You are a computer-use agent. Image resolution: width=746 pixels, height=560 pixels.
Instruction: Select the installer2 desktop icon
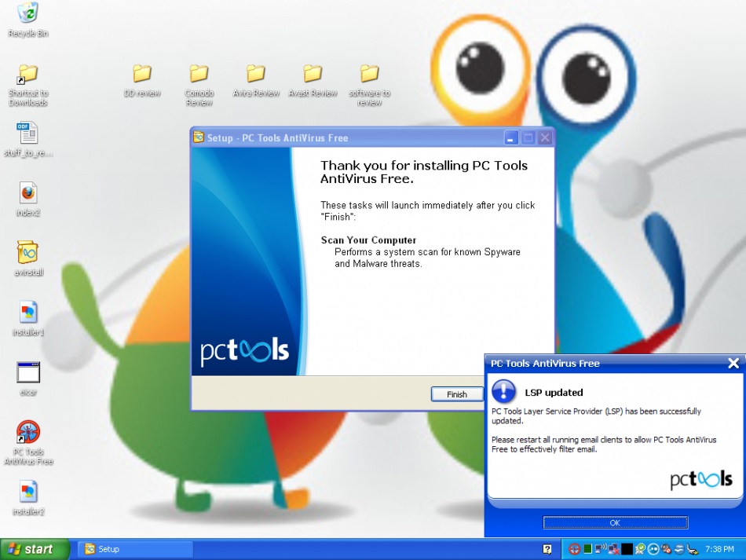tap(28, 498)
